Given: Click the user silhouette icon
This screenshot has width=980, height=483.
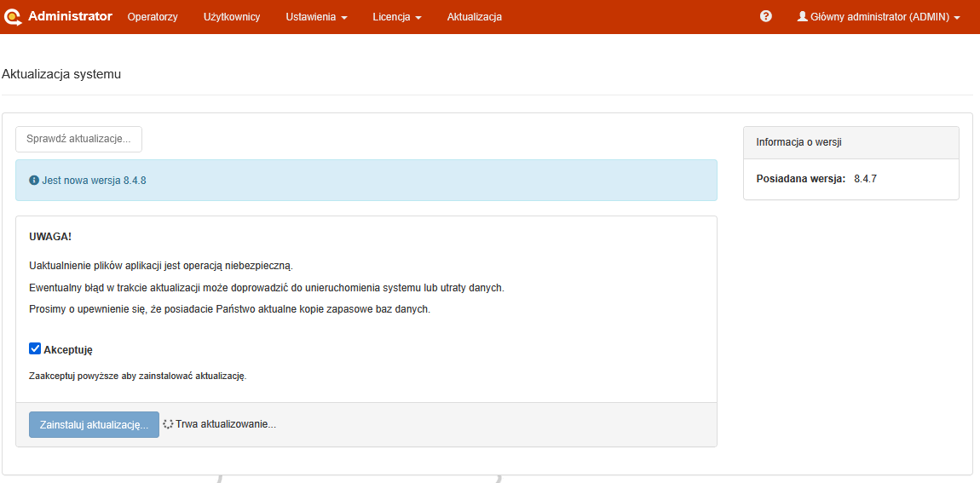Looking at the screenshot, I should (802, 16).
